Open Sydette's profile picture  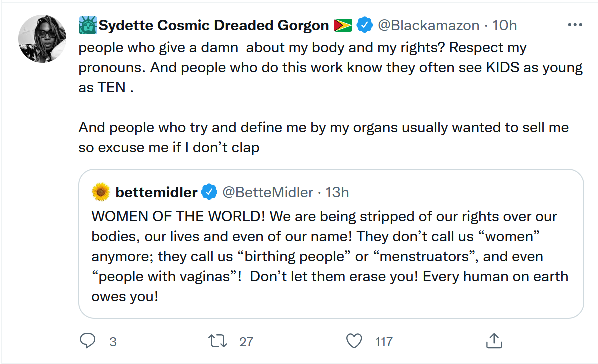click(x=42, y=39)
